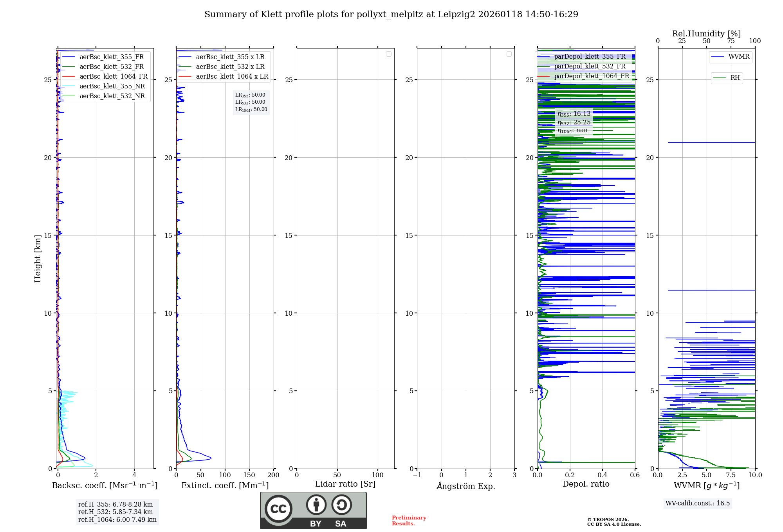Click the Summary of Klett profile plots title
The image size is (783, 532).
tap(391, 14)
